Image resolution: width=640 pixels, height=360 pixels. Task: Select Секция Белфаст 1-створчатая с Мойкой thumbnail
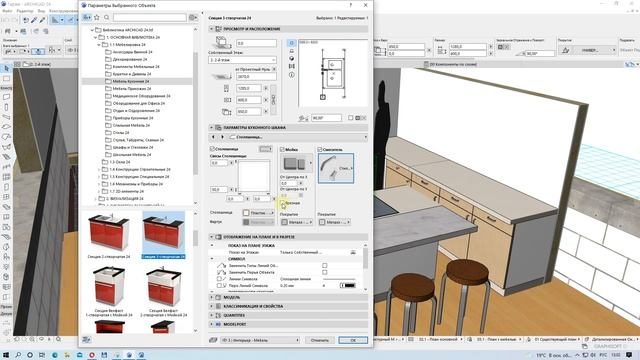(x=109, y=291)
